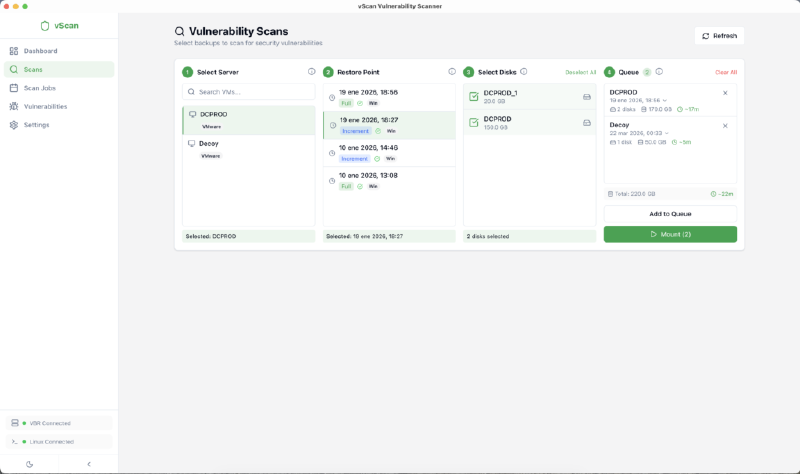The width and height of the screenshot is (800, 474).
Task: Click the Increment badge on 19 ene 18:27
Action: pos(355,131)
